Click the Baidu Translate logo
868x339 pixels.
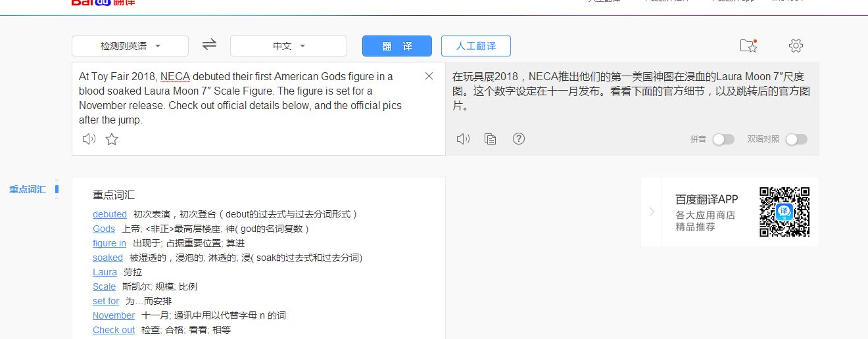coord(103,3)
